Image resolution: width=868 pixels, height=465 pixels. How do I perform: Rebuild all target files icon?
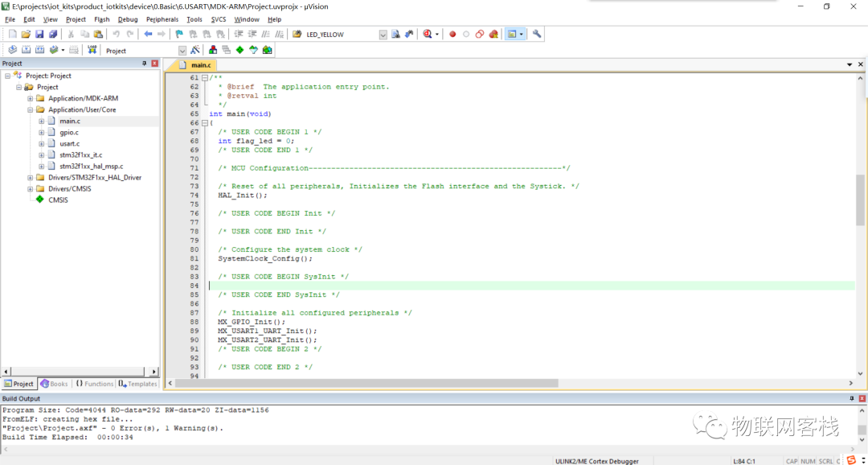(40, 51)
